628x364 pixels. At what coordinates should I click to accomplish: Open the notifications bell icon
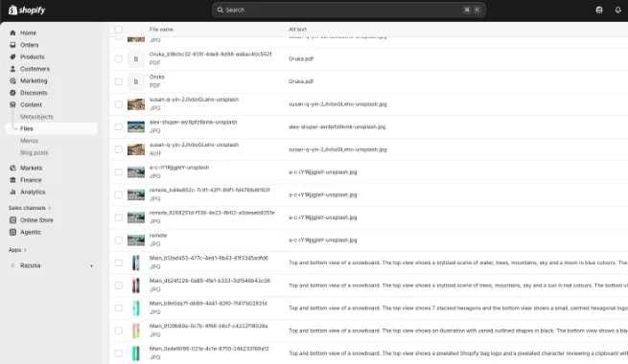(x=618, y=10)
